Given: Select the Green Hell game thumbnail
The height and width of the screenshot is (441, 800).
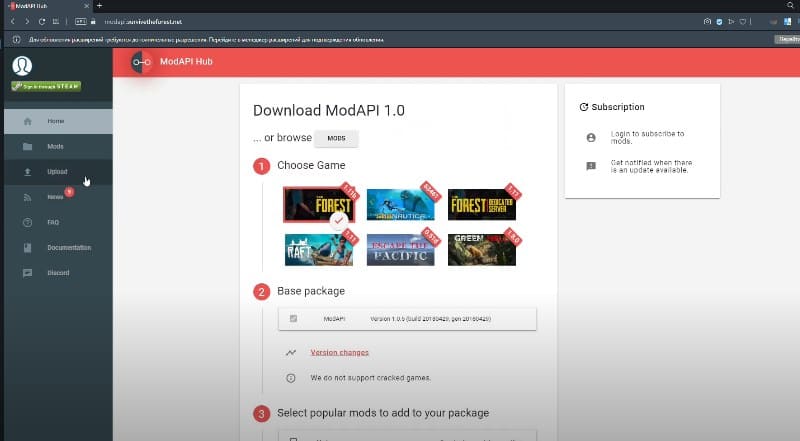Looking at the screenshot, I should [482, 250].
